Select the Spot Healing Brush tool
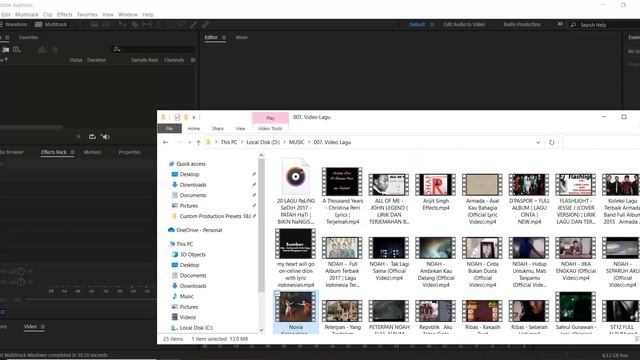This screenshot has height=360, width=640. (205, 24)
